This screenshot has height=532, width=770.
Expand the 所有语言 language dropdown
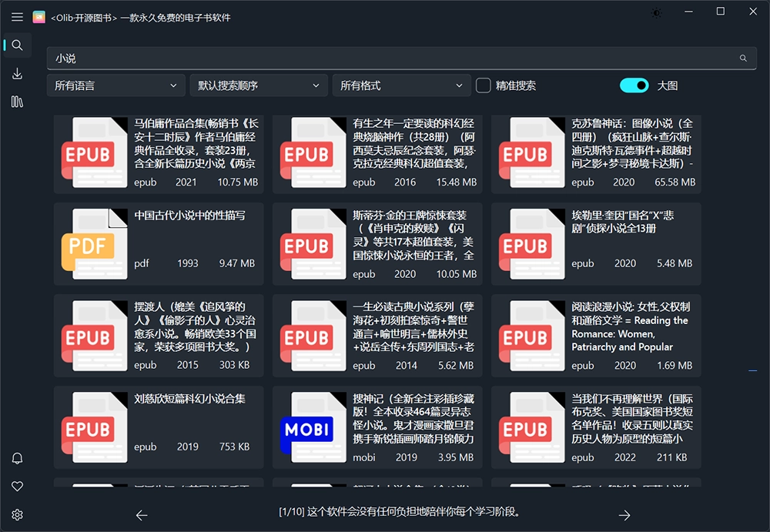tap(116, 85)
